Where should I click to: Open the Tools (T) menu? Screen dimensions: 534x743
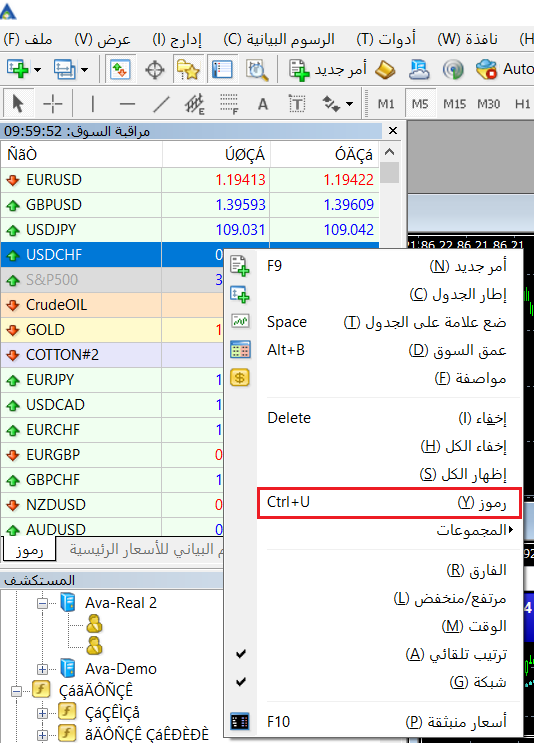coord(386,39)
